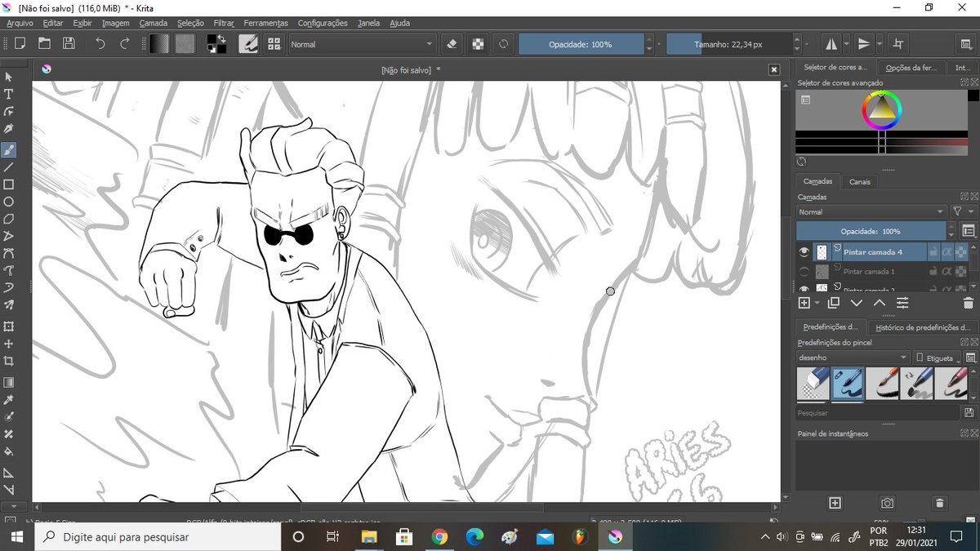Select the color sampler eyedropper tool

point(9,400)
